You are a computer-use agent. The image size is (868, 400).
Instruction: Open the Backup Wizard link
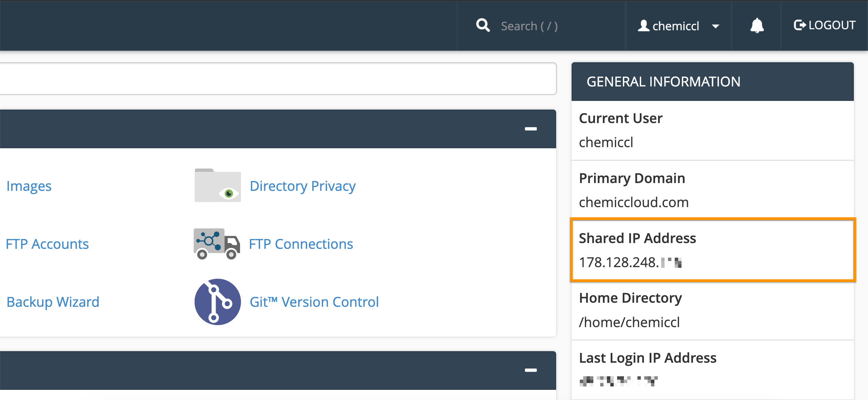53,302
